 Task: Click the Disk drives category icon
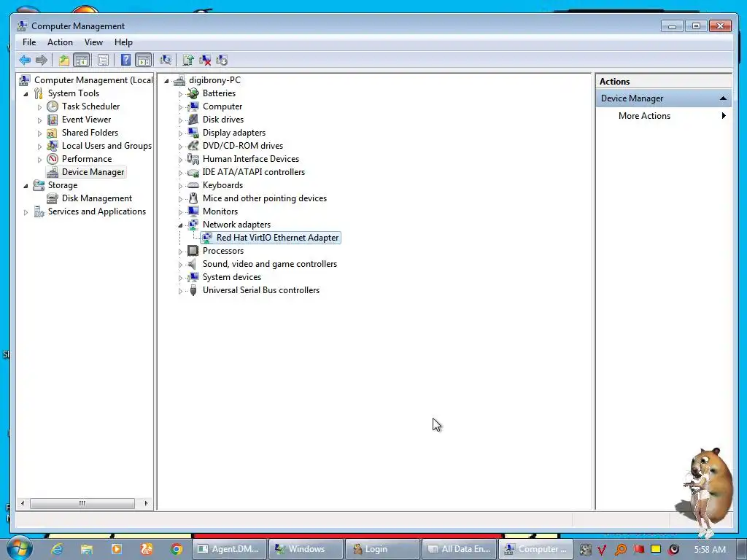point(193,120)
